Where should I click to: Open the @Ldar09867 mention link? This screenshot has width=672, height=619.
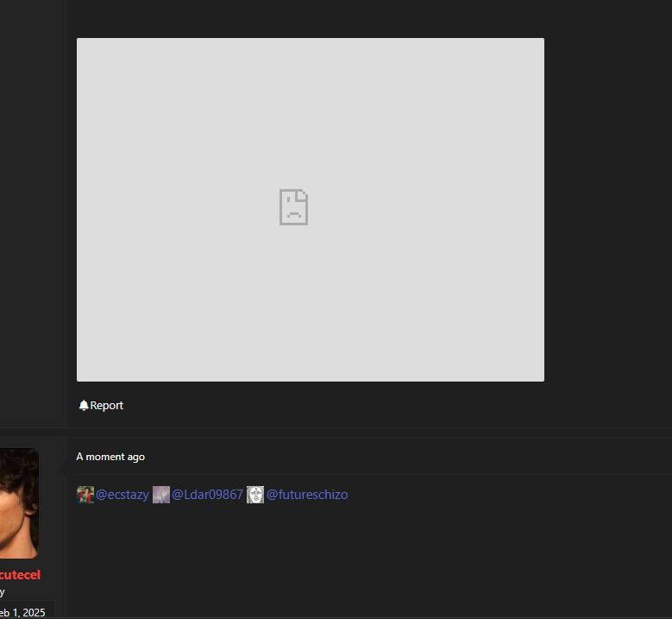(207, 495)
